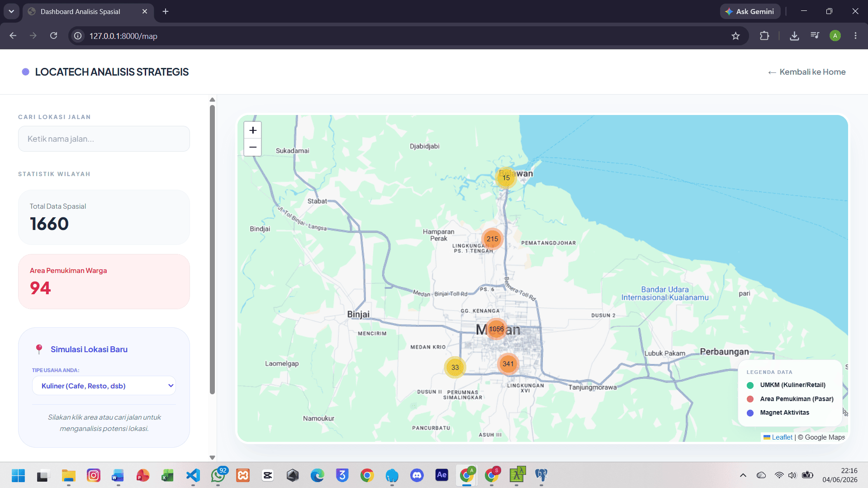Open the cluster marker labeled 341
Screen dimensions: 868x488
point(508,364)
